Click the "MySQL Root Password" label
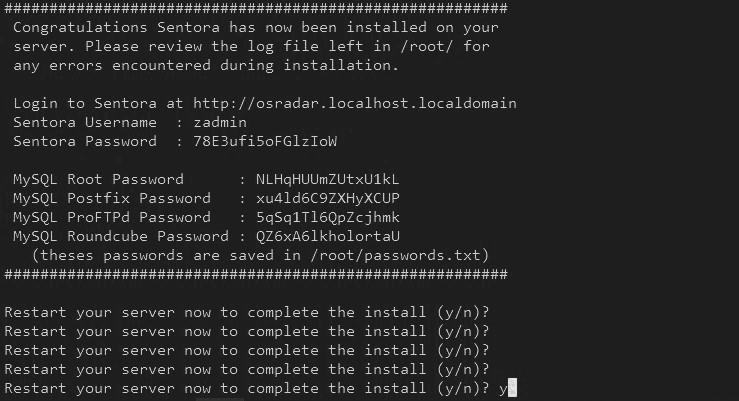 [98, 180]
